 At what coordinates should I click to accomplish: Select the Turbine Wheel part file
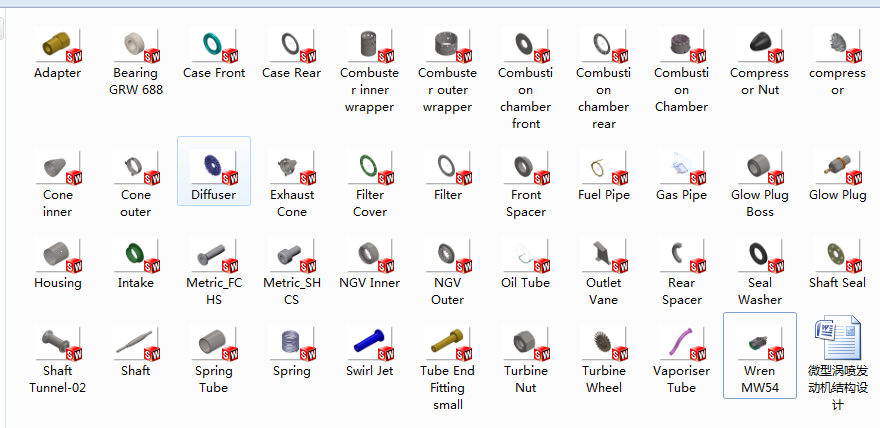coord(603,344)
